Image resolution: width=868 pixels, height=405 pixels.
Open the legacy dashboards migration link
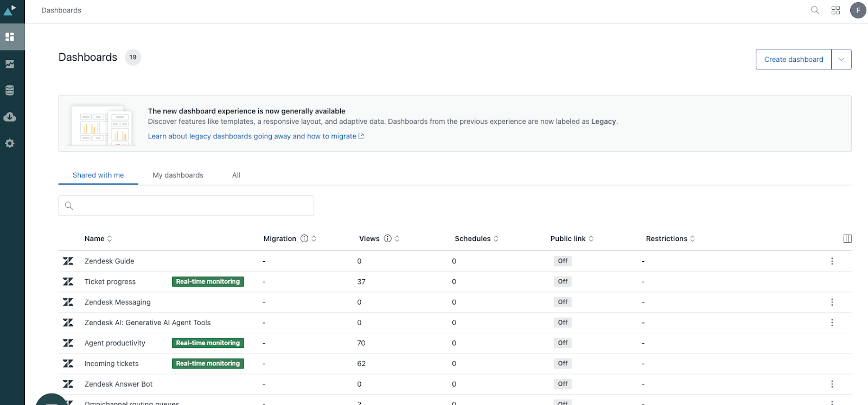coord(256,136)
